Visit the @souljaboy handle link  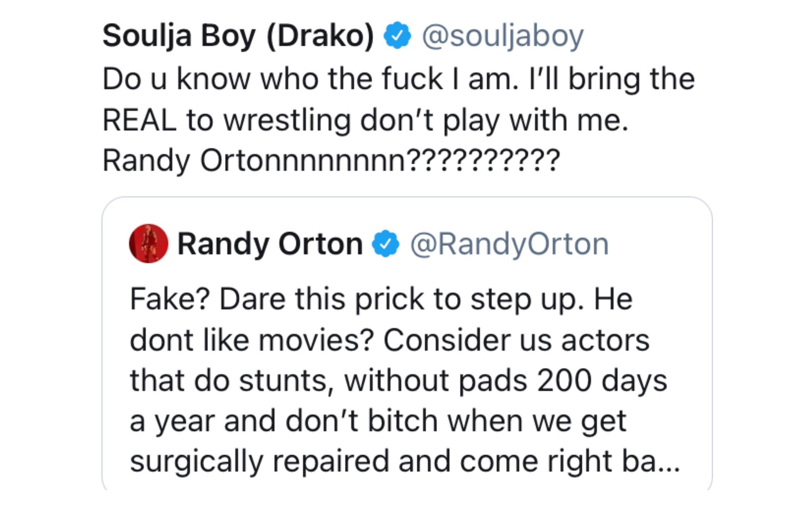[502, 36]
